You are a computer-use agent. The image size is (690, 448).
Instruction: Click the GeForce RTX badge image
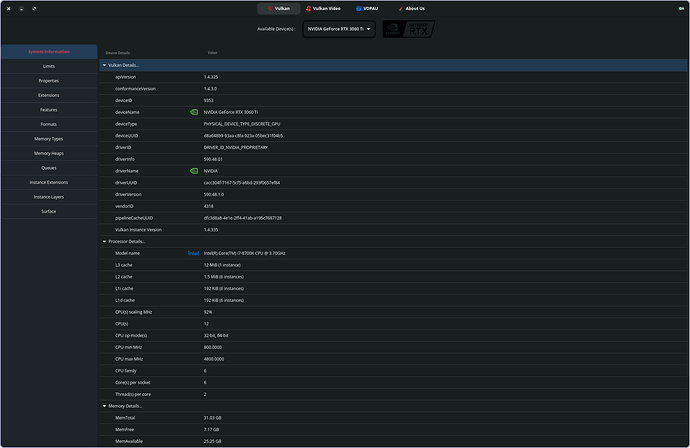click(x=408, y=29)
